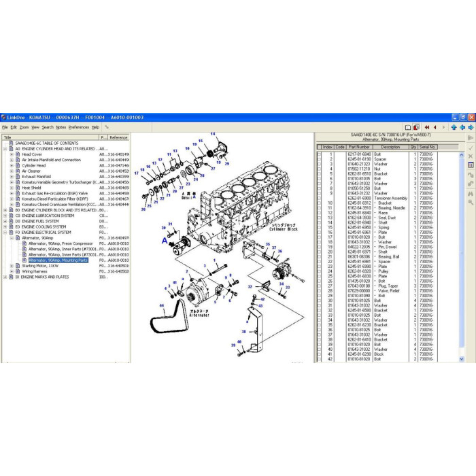The height and width of the screenshot is (476, 476).
Task: Click the small tool icon after Help menu
Action: tap(107, 127)
